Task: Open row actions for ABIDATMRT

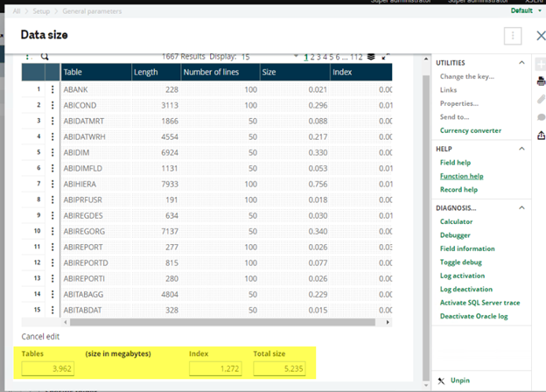Action: 52,121
